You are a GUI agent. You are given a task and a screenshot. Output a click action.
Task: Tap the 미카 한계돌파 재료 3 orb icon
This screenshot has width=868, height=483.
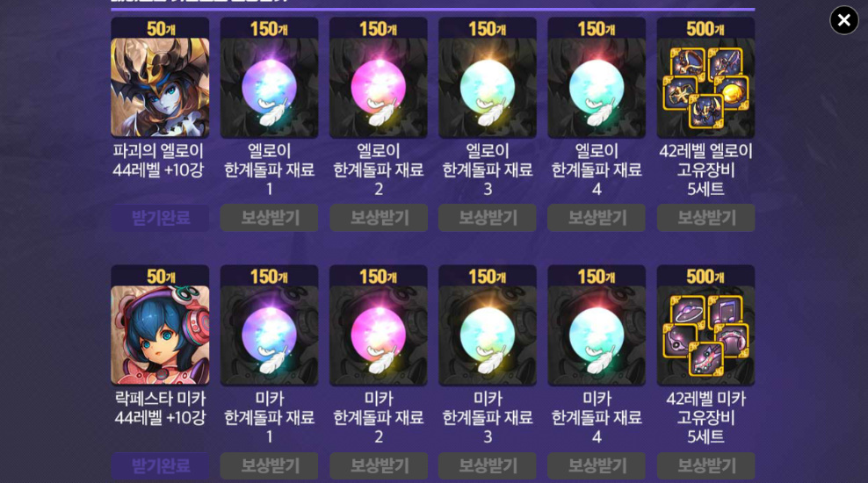click(487, 335)
